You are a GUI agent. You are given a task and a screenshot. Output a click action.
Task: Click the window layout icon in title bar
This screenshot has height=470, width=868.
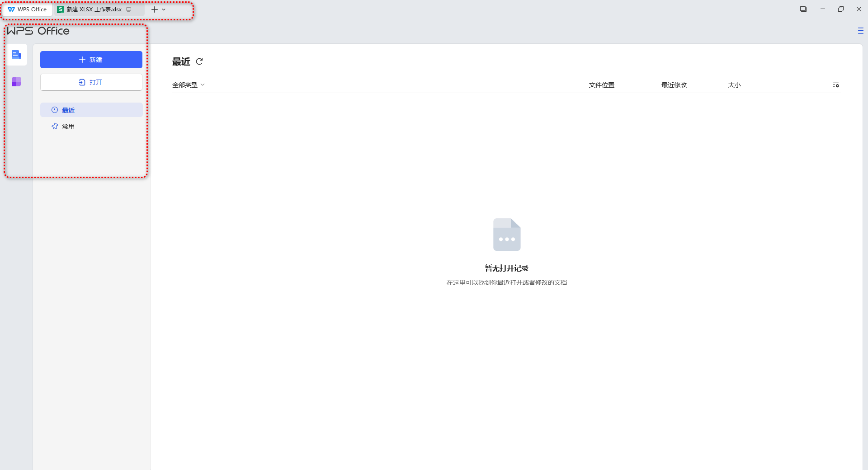click(803, 9)
